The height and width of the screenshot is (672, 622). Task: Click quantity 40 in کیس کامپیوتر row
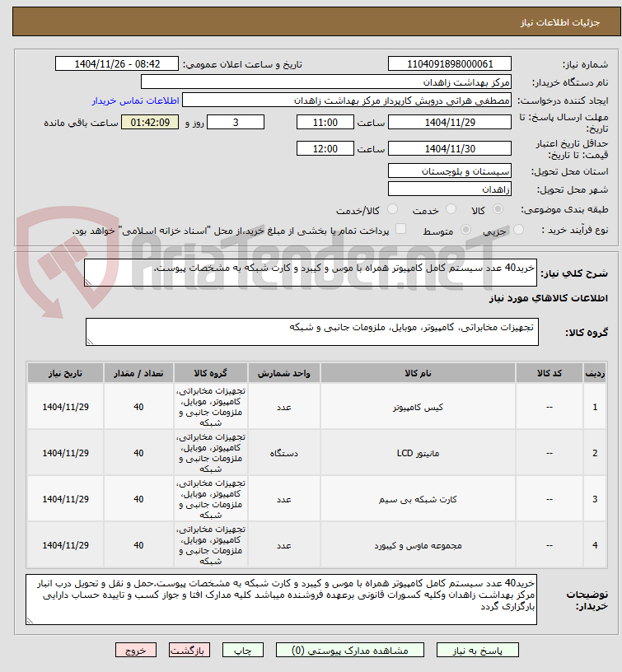click(x=138, y=407)
